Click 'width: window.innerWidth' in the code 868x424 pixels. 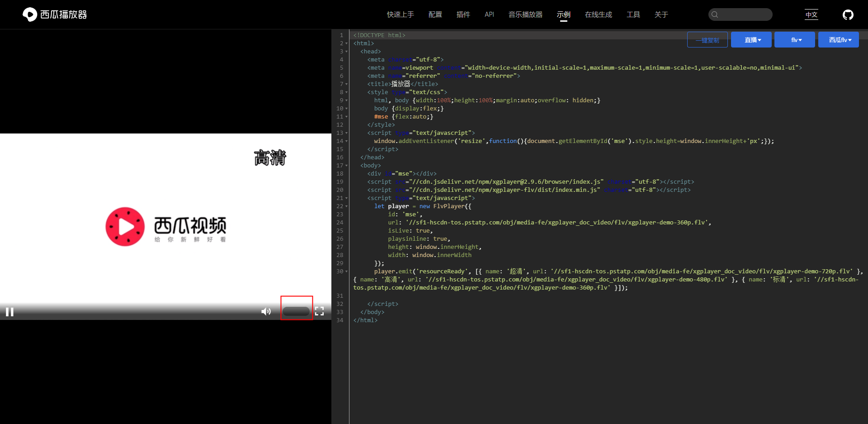(429, 255)
